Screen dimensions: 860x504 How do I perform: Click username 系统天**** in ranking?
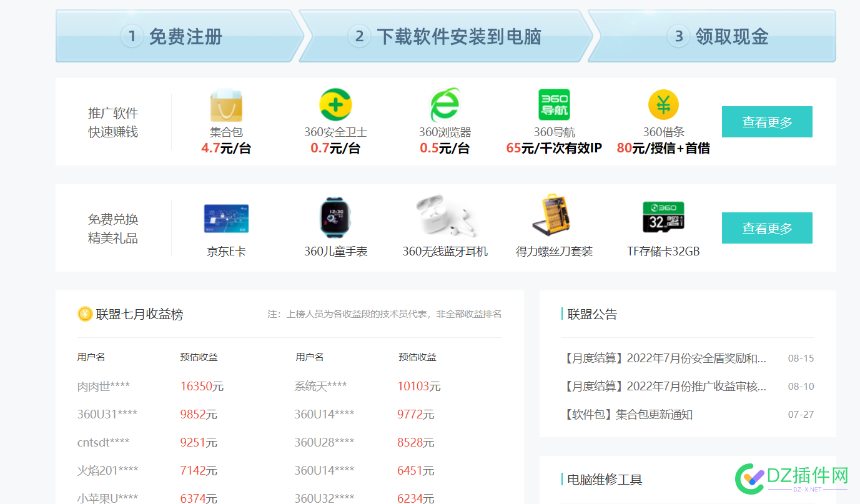pyautogui.click(x=320, y=387)
